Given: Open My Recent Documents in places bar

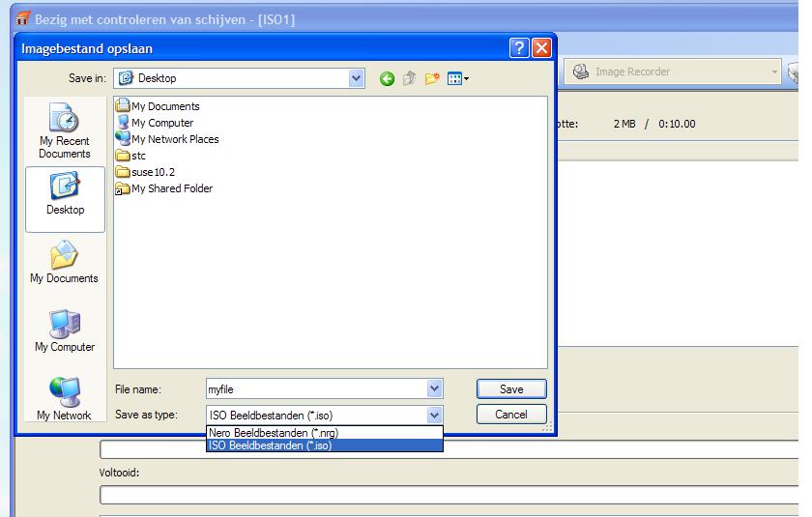Looking at the screenshot, I should 65,130.
